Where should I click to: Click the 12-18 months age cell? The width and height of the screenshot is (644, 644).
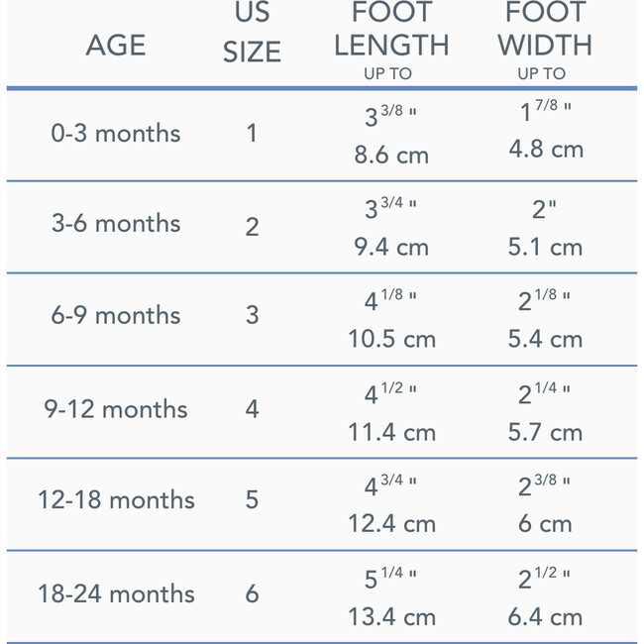(116, 500)
